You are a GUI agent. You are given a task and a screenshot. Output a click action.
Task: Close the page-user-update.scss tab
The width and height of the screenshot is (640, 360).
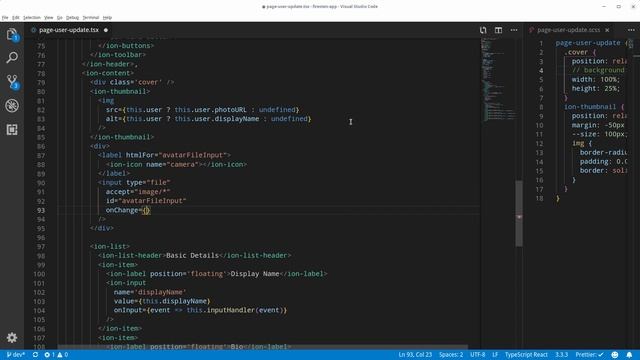coord(607,30)
